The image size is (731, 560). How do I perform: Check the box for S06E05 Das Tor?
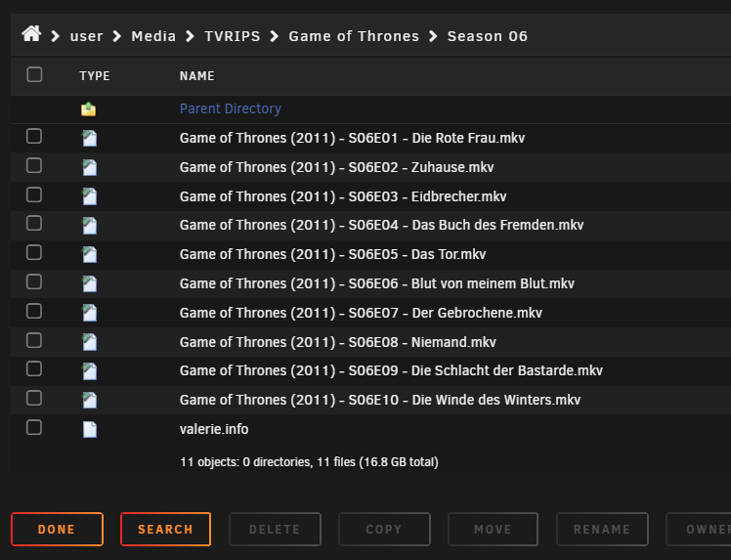[x=34, y=252]
